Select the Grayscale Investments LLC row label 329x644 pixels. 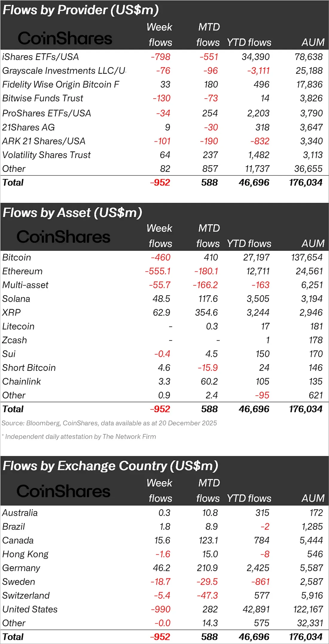[64, 71]
